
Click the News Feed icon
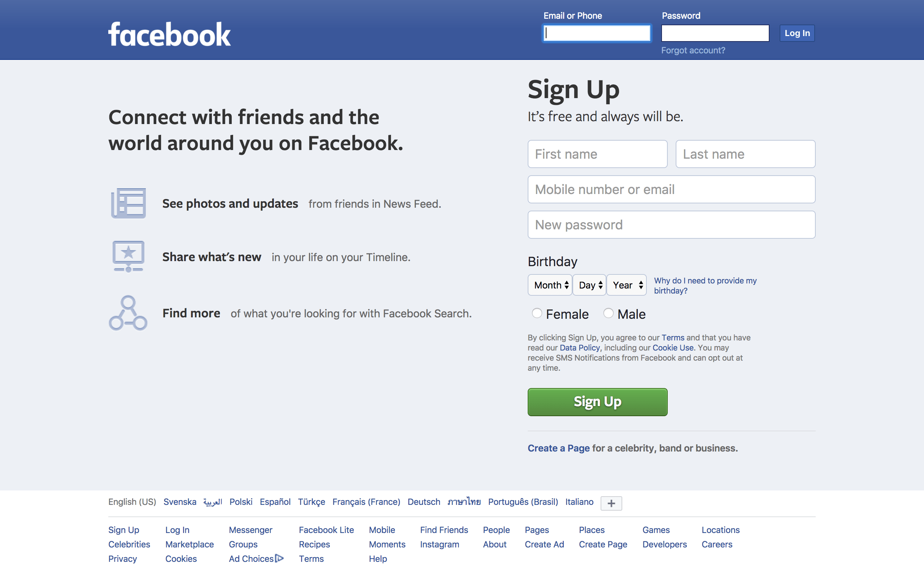click(128, 203)
